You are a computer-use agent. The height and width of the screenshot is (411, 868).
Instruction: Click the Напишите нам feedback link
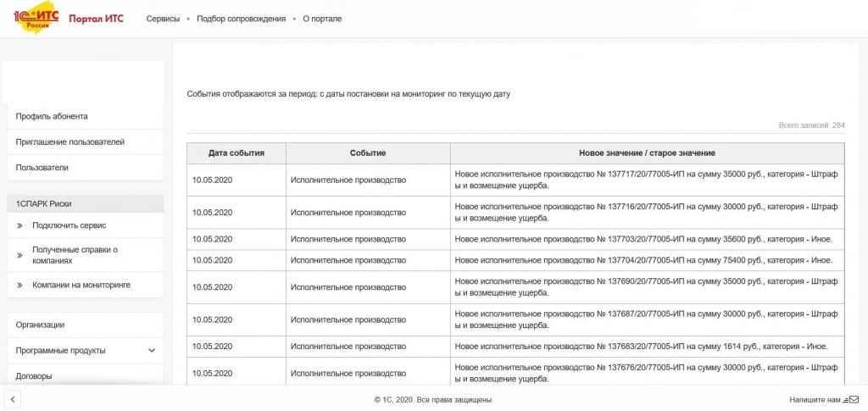[x=815, y=399]
